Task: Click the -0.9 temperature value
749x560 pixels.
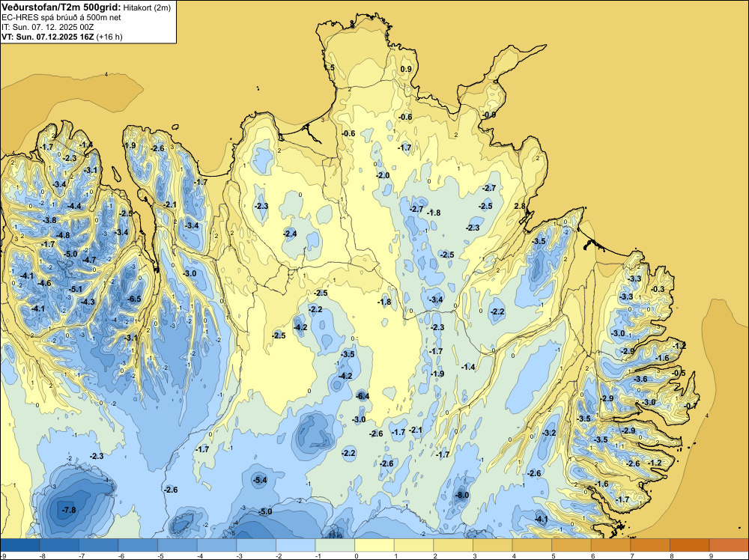Action: (489, 115)
